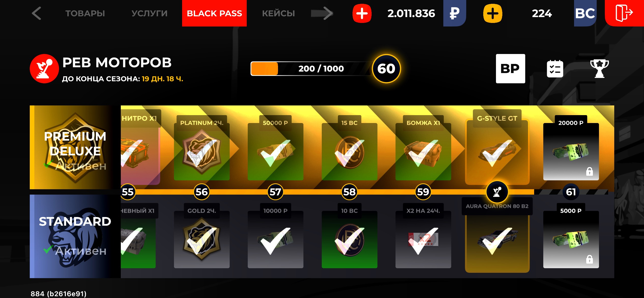Select the BP rewards view icon

pos(510,69)
